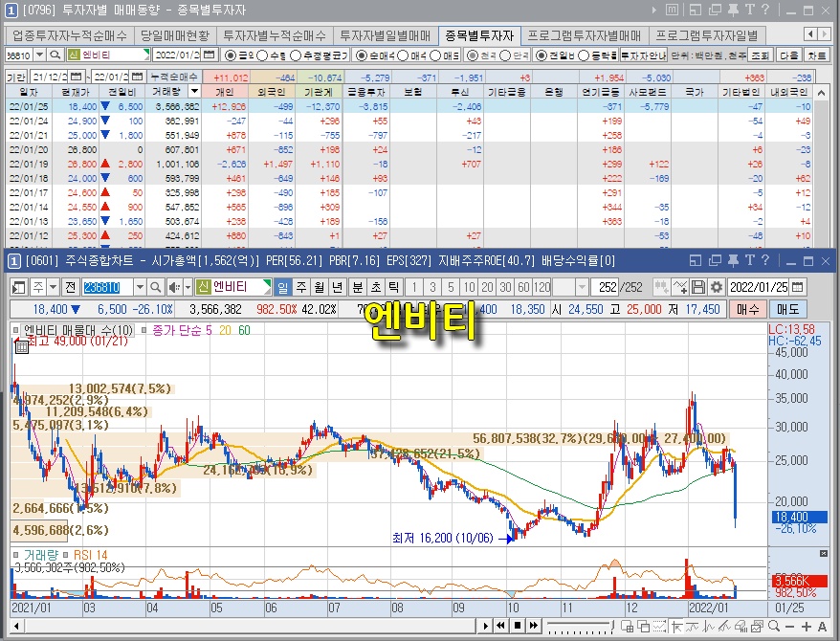The height and width of the screenshot is (641, 840).
Task: Toggle the 엔비티 매물대 indicator checkbox
Action: click(16, 330)
